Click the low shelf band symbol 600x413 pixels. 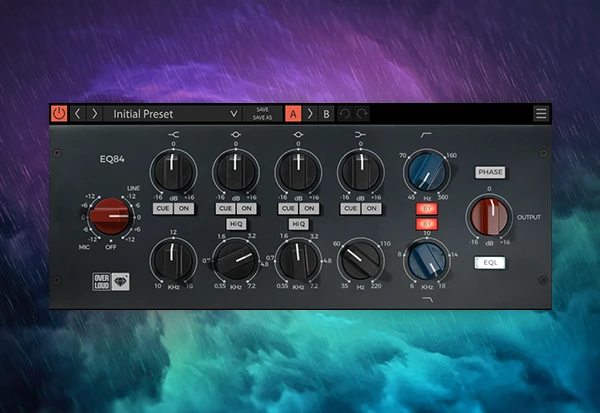click(360, 134)
